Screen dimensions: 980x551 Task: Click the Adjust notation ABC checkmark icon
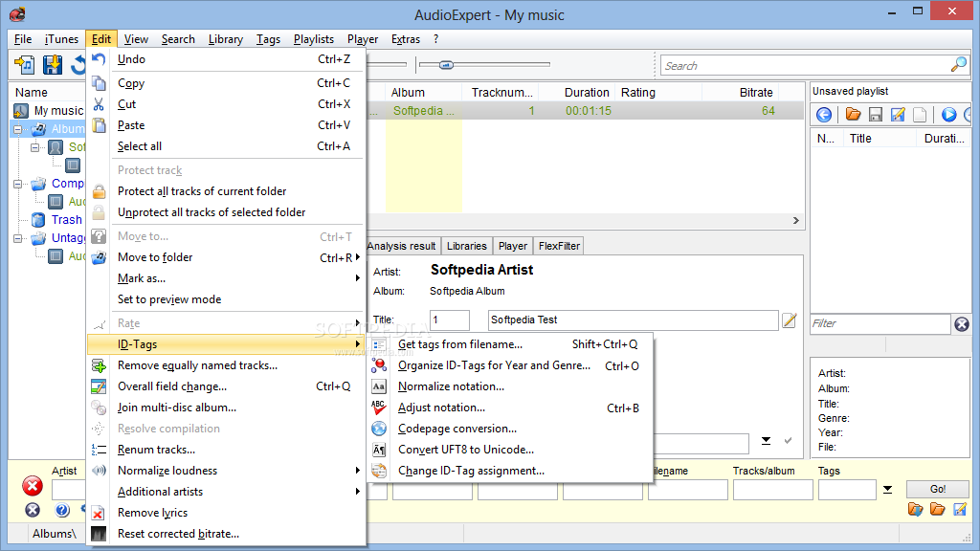point(379,408)
